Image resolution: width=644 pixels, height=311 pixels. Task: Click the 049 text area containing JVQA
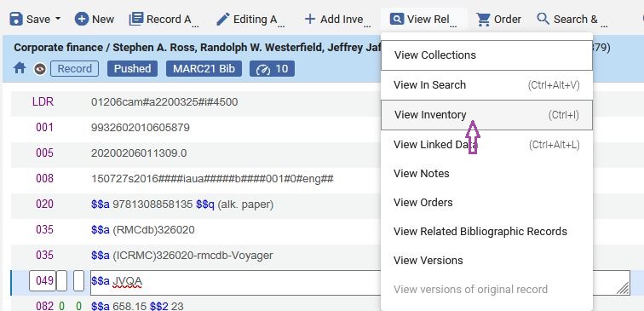[360, 283]
